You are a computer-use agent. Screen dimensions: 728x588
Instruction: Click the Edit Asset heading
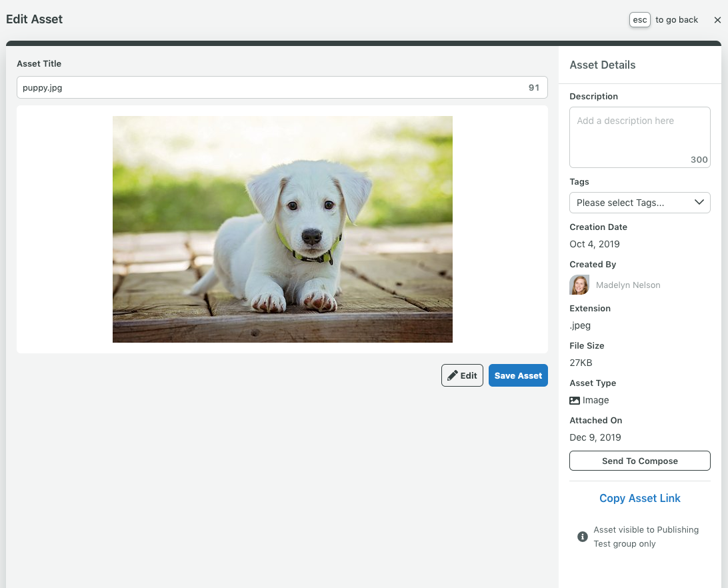[35, 19]
